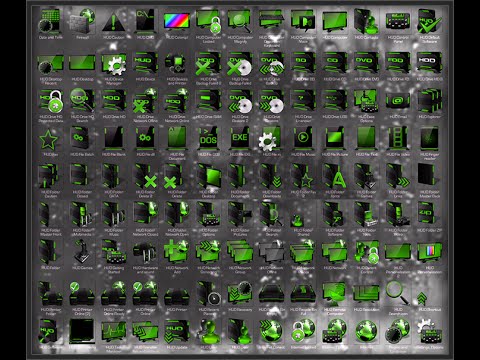Click the HUD Drive BD icon

tap(303, 63)
